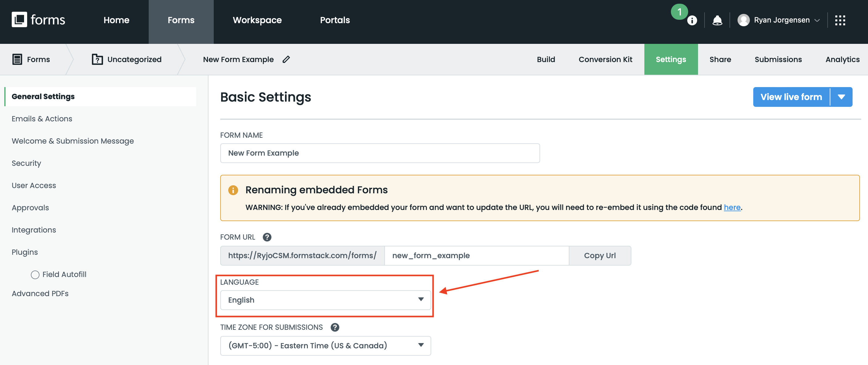
Task: Expand the Time Zone for Submissions dropdown
Action: tap(325, 346)
